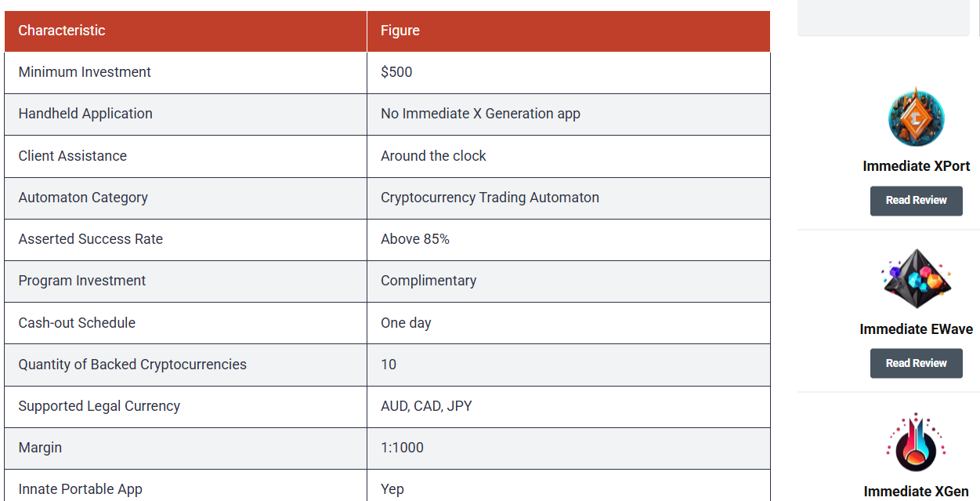Click the $500 table cell
The height and width of the screenshot is (501, 980).
[x=569, y=73]
